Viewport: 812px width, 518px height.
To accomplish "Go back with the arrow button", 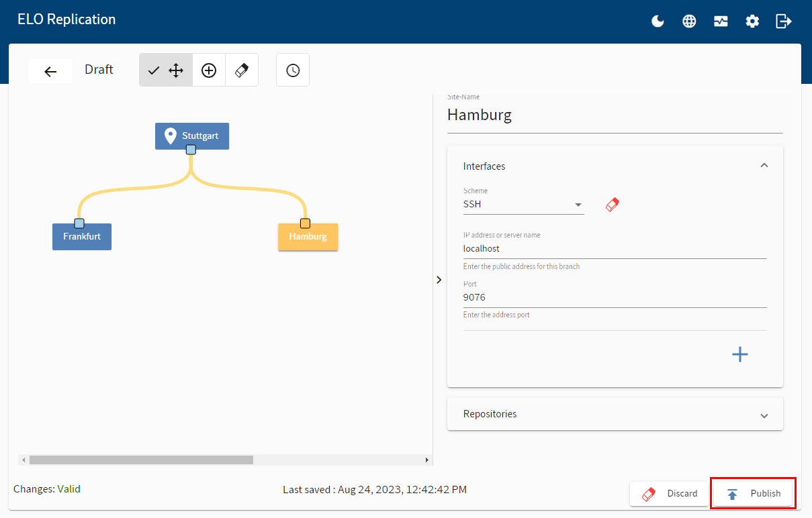I will 50,71.
